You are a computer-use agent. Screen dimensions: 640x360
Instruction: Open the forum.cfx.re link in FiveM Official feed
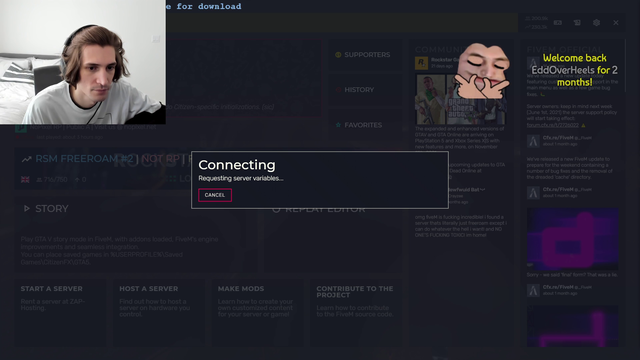point(553,125)
